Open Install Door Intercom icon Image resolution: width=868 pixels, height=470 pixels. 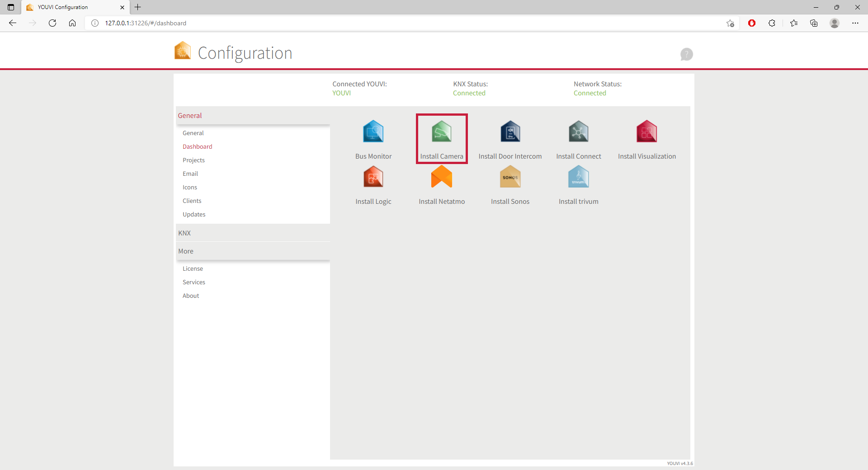pyautogui.click(x=510, y=132)
